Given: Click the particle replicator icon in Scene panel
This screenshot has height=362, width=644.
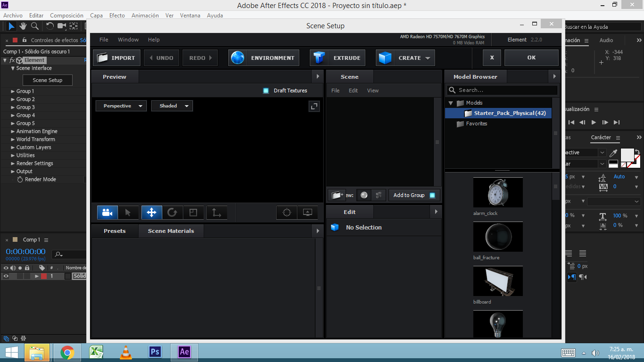Looking at the screenshot, I should tap(379, 195).
